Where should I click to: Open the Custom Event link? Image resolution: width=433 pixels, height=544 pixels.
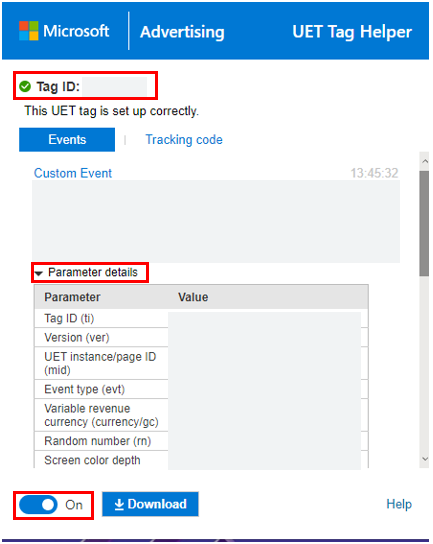coord(73,173)
